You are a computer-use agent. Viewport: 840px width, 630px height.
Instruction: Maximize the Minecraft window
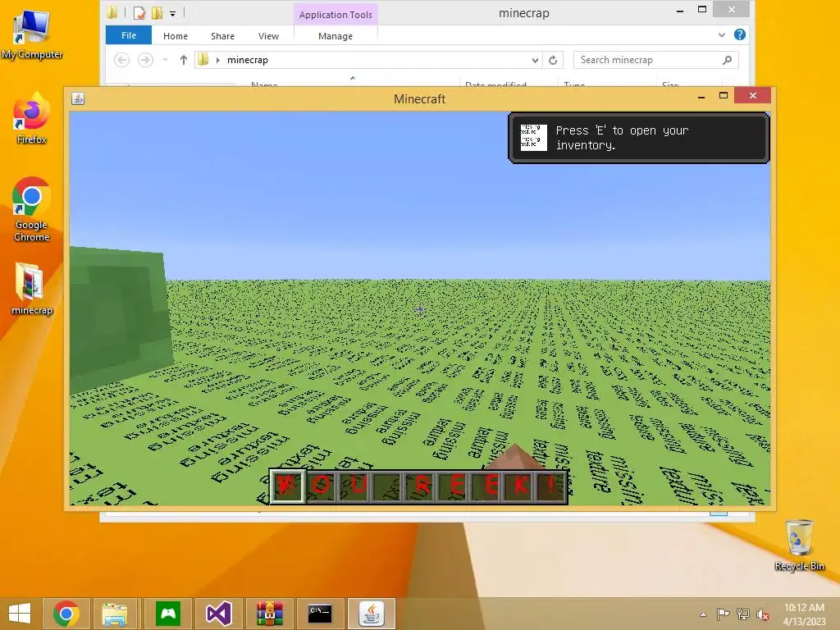[x=724, y=96]
